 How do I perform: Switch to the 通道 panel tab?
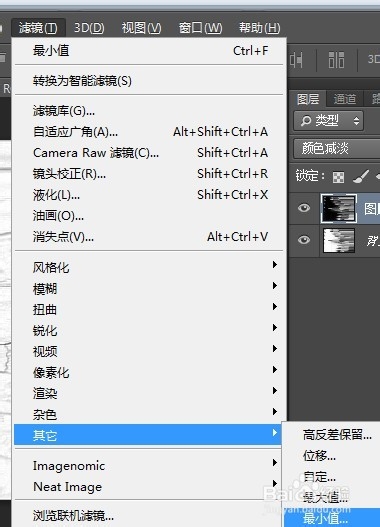coord(345,99)
